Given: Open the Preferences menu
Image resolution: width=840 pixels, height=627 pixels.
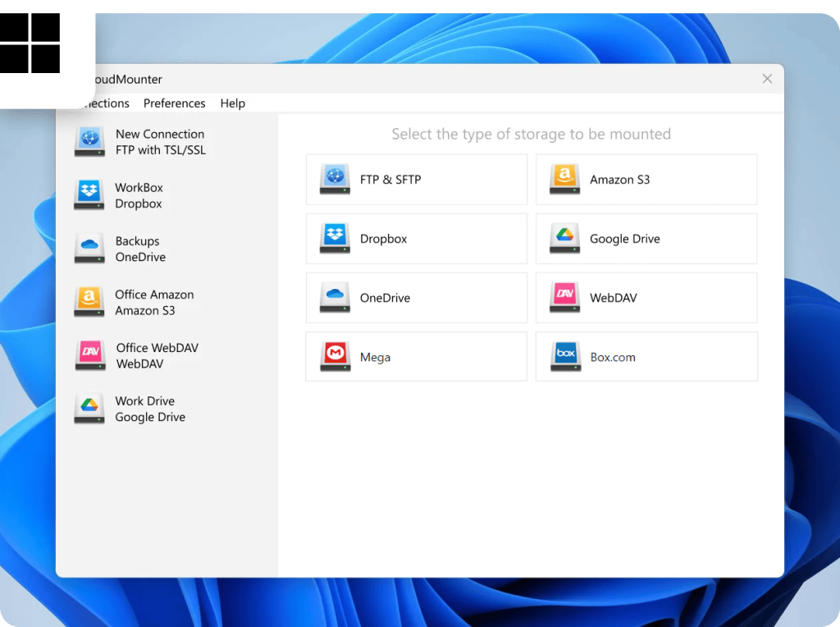Looking at the screenshot, I should click(x=174, y=103).
